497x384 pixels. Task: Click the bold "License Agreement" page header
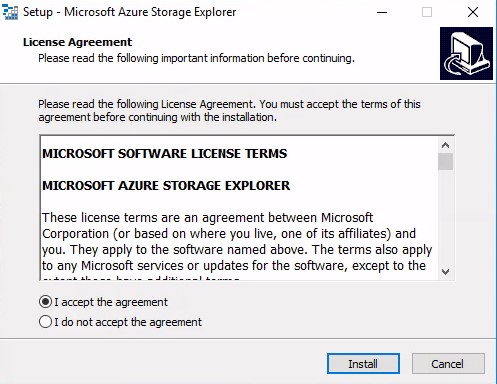tap(77, 42)
